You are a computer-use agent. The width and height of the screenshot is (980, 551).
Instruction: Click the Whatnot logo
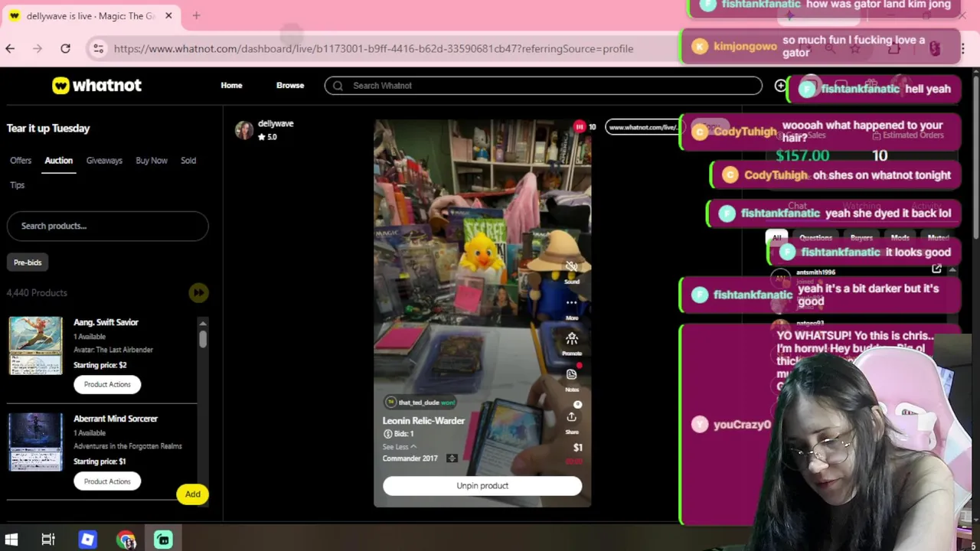click(96, 86)
